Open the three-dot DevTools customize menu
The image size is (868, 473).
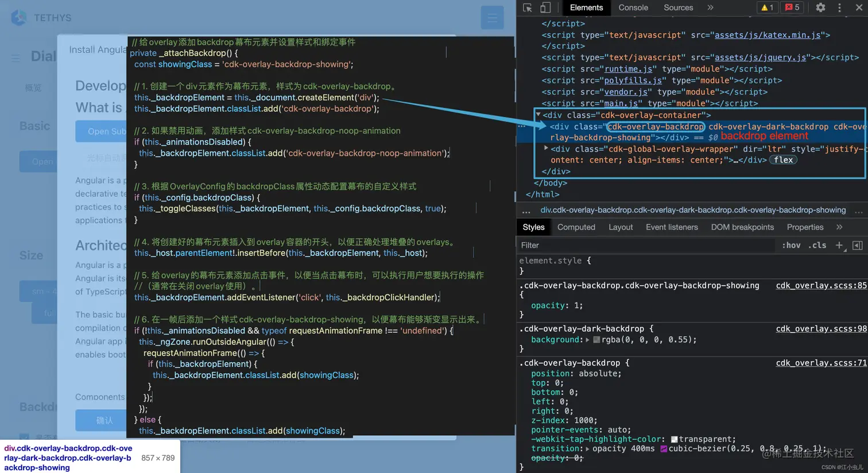pyautogui.click(x=839, y=7)
